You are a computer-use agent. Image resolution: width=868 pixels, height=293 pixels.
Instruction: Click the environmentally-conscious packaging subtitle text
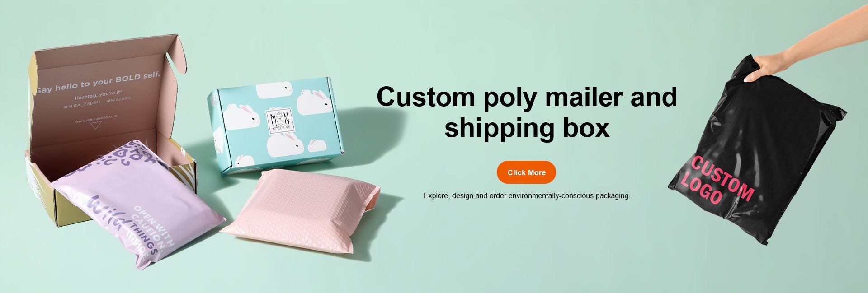[x=527, y=195]
